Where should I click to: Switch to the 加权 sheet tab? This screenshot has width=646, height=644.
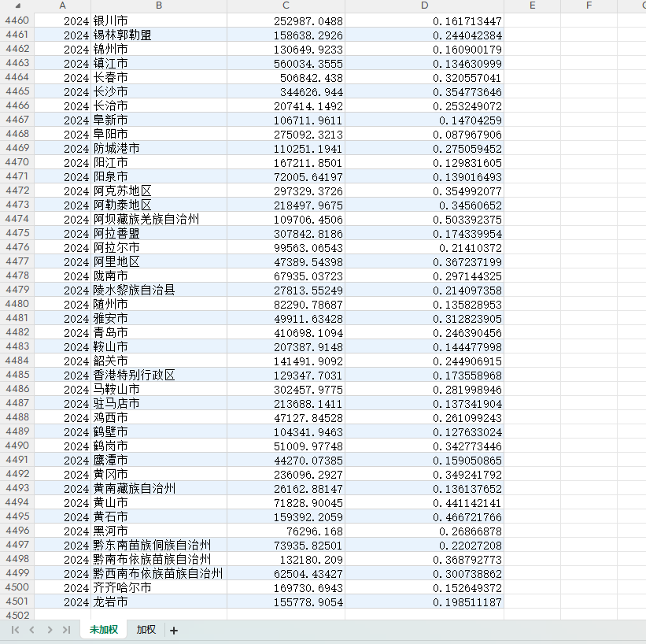click(146, 630)
